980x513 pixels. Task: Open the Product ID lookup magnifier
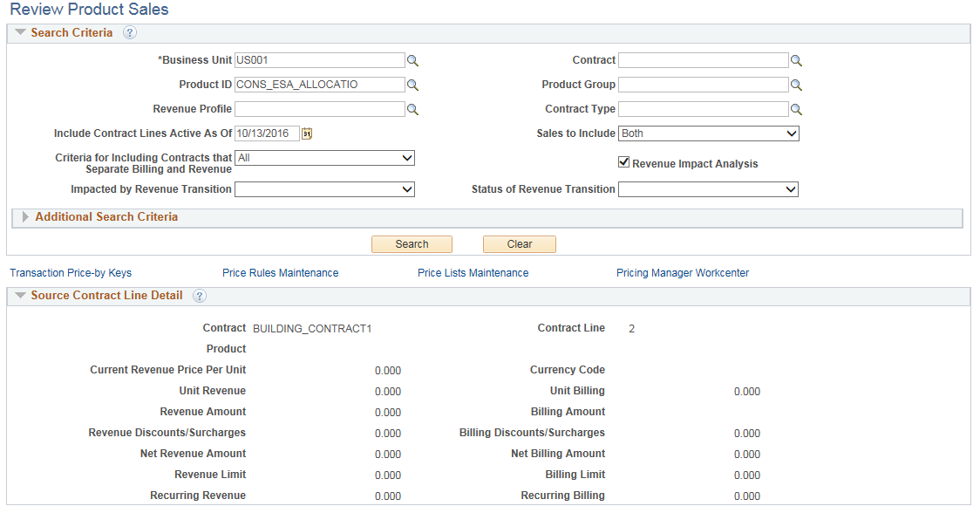coord(413,85)
